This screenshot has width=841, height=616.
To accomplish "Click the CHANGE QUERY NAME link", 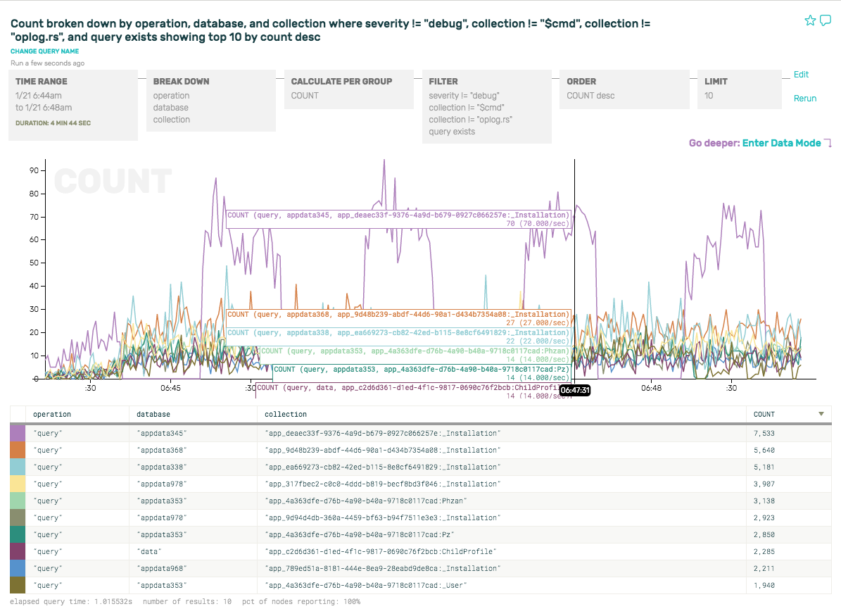I will 44,51.
